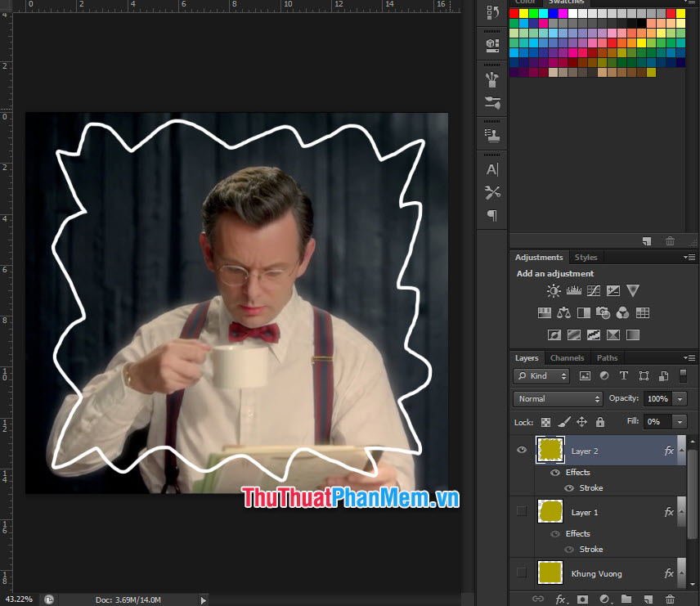This screenshot has height=606, width=700.
Task: Open the Character panel
Action: [x=491, y=169]
